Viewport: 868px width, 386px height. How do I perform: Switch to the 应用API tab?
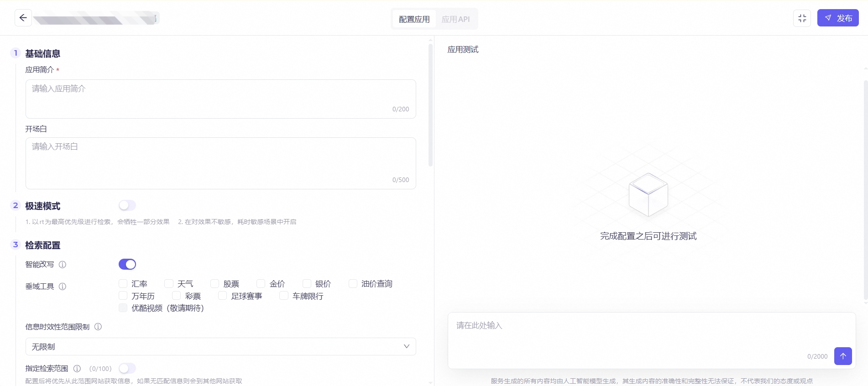point(455,19)
